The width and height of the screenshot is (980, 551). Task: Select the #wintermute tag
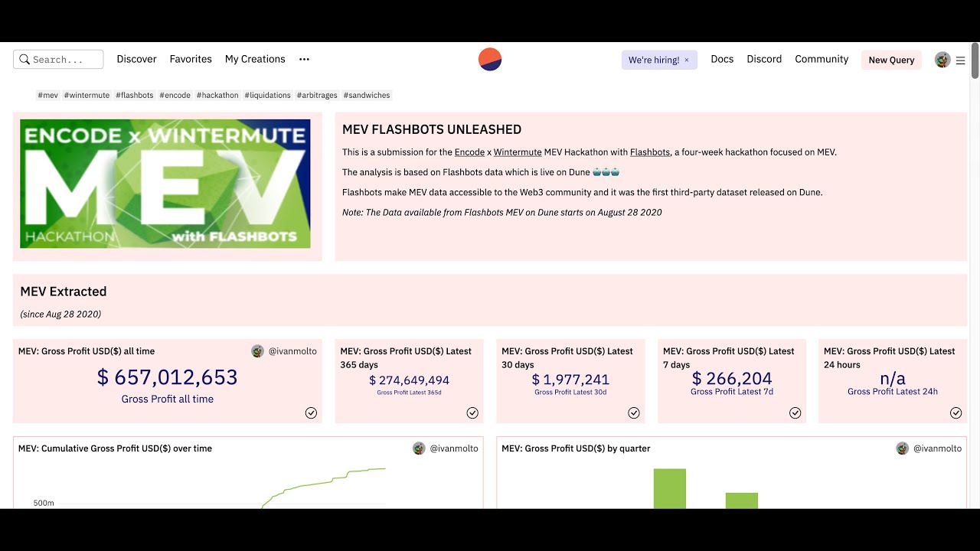(87, 95)
